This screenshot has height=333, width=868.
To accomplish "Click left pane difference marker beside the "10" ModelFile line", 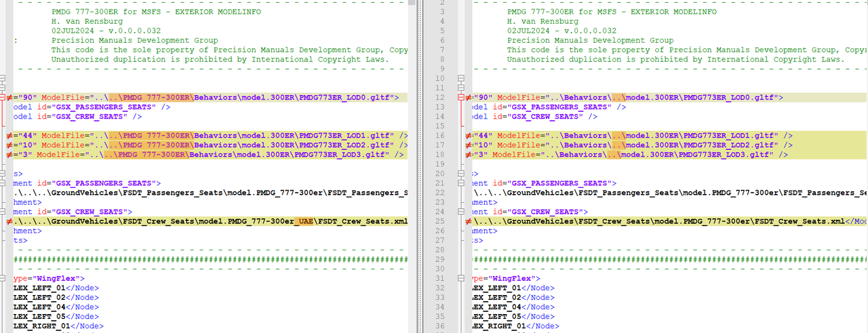I will tap(9, 145).
